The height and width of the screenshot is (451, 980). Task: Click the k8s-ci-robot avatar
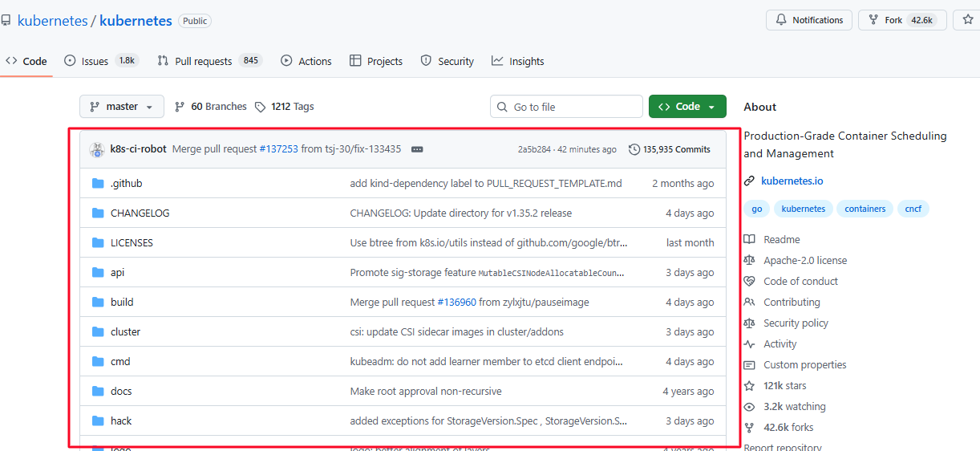(97, 149)
